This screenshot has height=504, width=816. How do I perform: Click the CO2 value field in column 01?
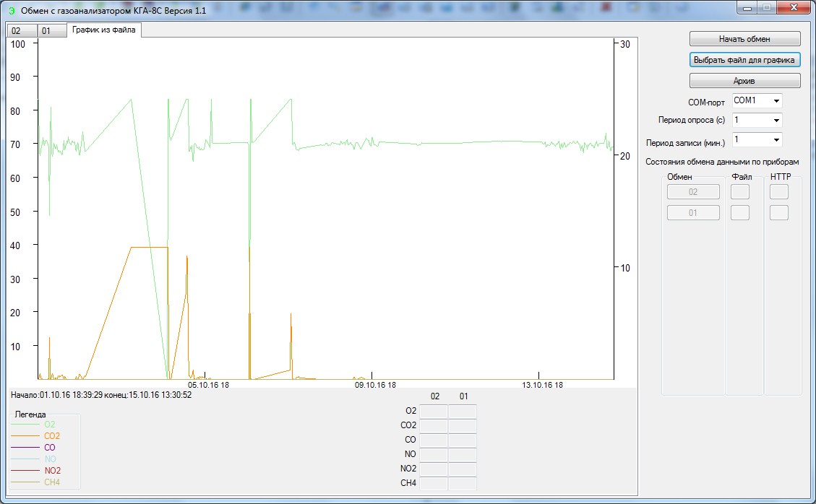463,425
